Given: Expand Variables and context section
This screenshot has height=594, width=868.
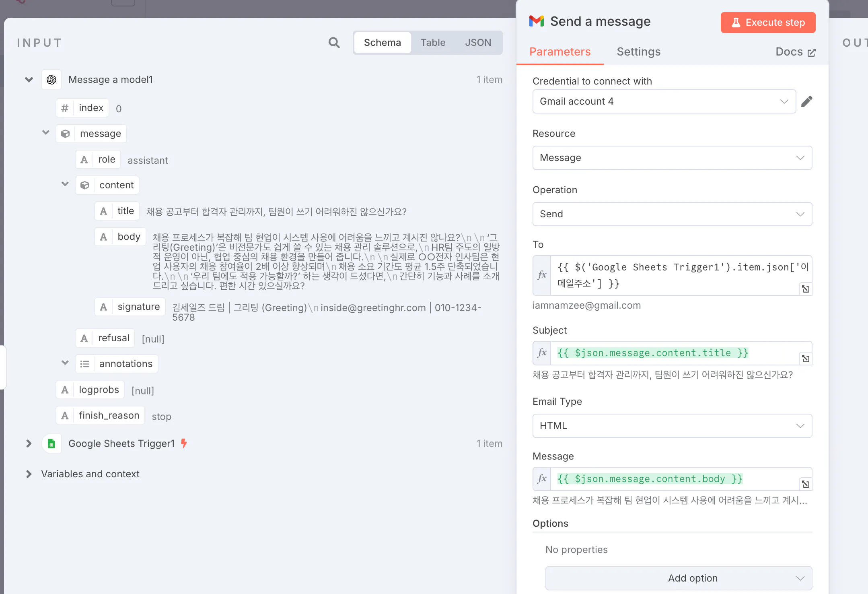Looking at the screenshot, I should click(x=29, y=474).
